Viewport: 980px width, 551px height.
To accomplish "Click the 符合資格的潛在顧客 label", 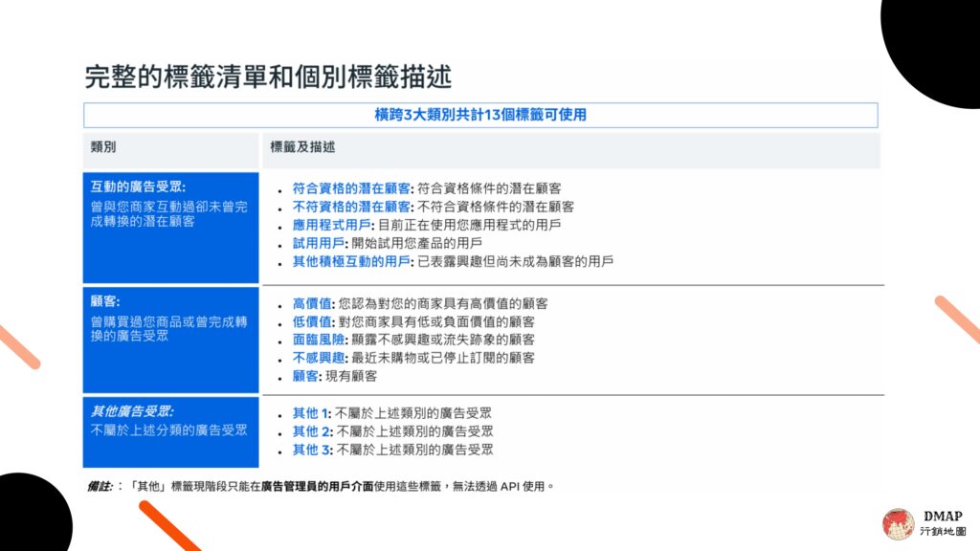I will [353, 188].
